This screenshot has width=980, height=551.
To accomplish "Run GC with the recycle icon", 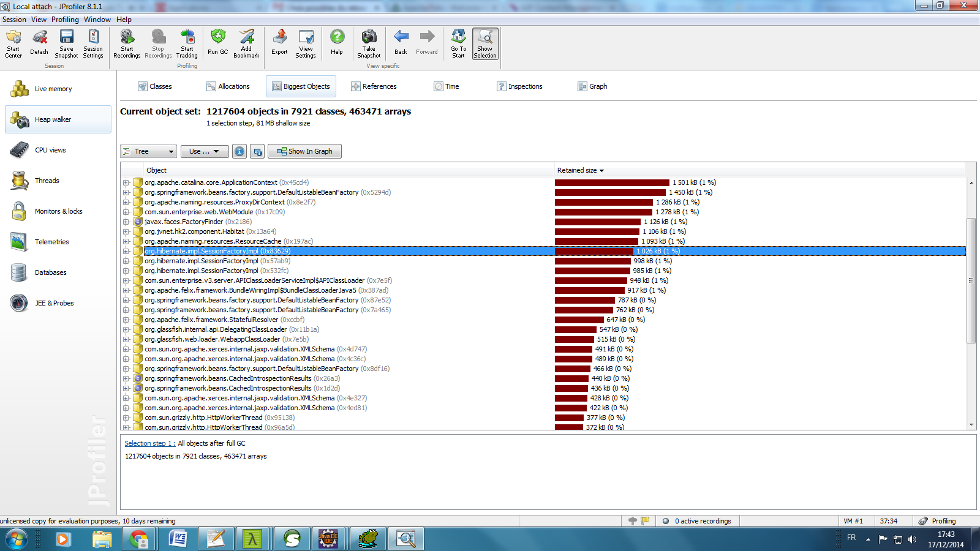I will 217,43.
